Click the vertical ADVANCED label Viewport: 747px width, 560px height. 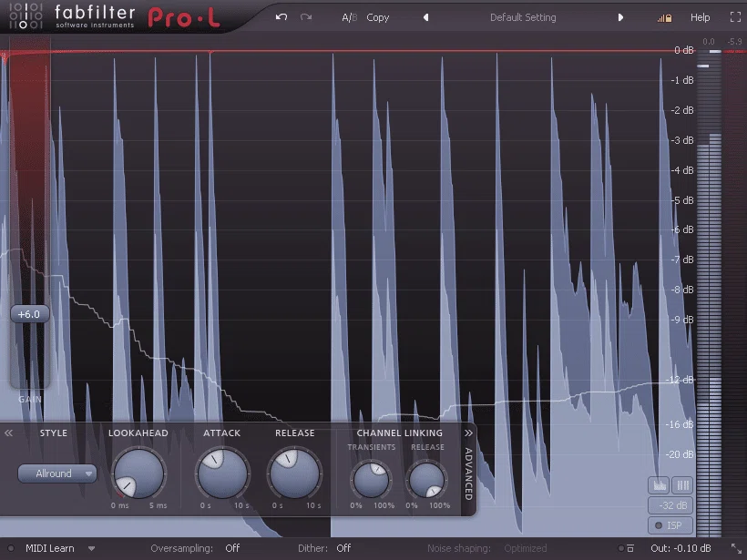click(468, 473)
